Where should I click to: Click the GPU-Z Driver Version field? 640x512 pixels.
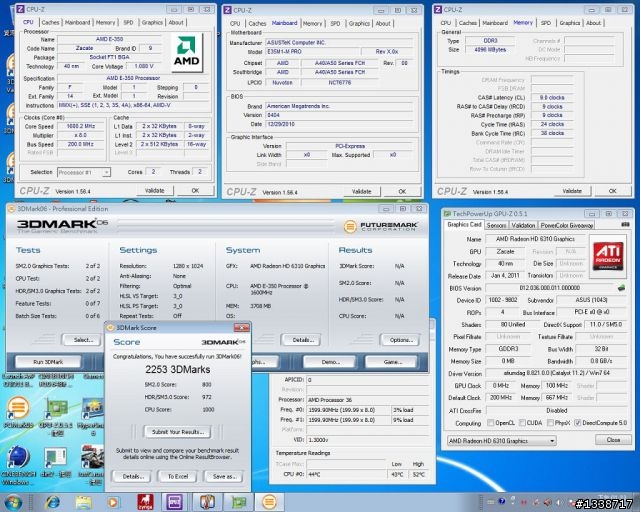click(x=556, y=373)
